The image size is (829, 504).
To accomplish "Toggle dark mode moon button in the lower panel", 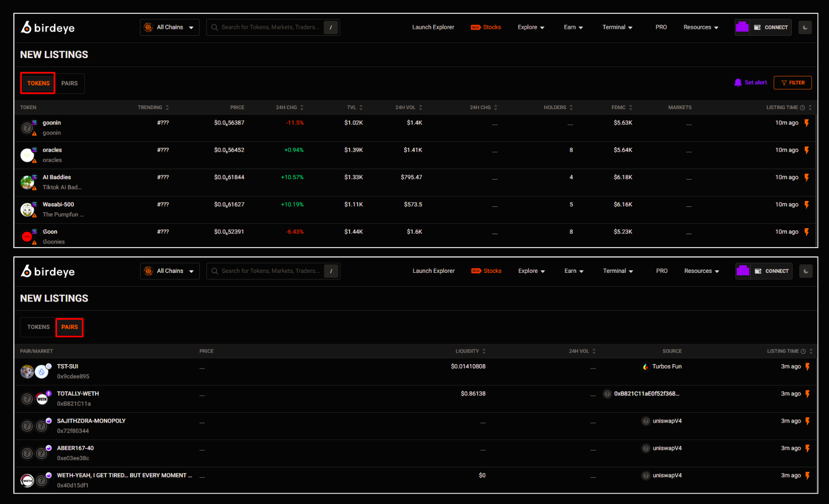I will [x=806, y=271].
